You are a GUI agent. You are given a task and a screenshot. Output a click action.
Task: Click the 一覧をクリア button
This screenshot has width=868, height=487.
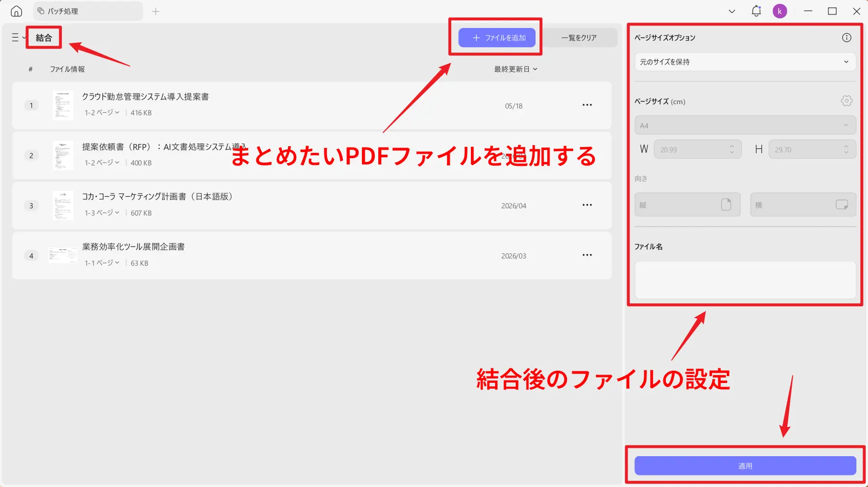[579, 38]
